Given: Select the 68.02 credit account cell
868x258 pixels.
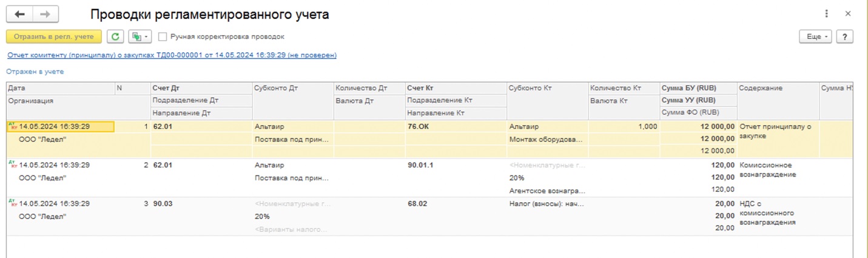Looking at the screenshot, I should (417, 204).
